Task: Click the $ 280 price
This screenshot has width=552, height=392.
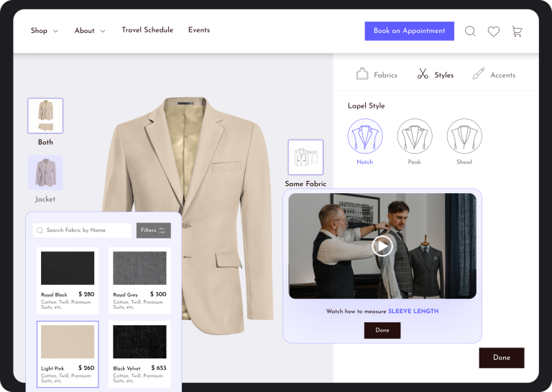Action: pyautogui.click(x=86, y=294)
